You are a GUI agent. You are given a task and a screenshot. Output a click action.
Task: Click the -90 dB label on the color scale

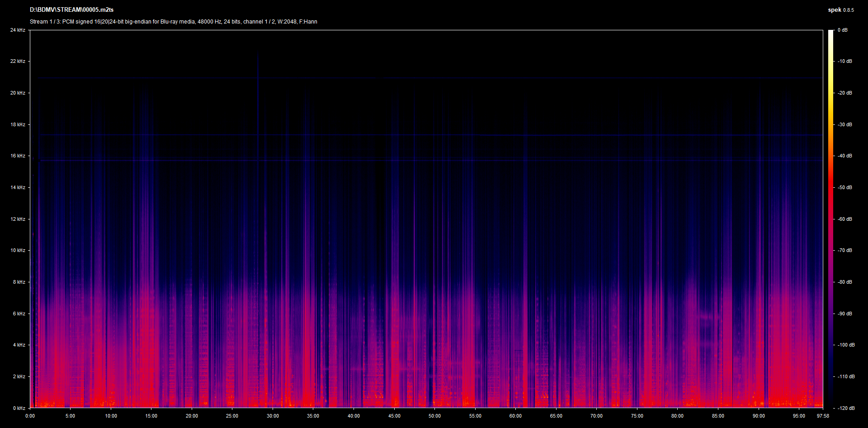[844, 314]
